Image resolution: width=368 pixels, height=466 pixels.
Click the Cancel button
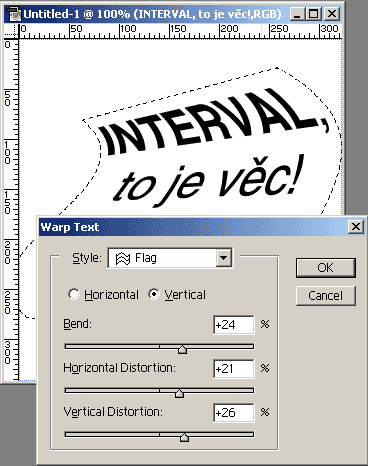(x=326, y=296)
